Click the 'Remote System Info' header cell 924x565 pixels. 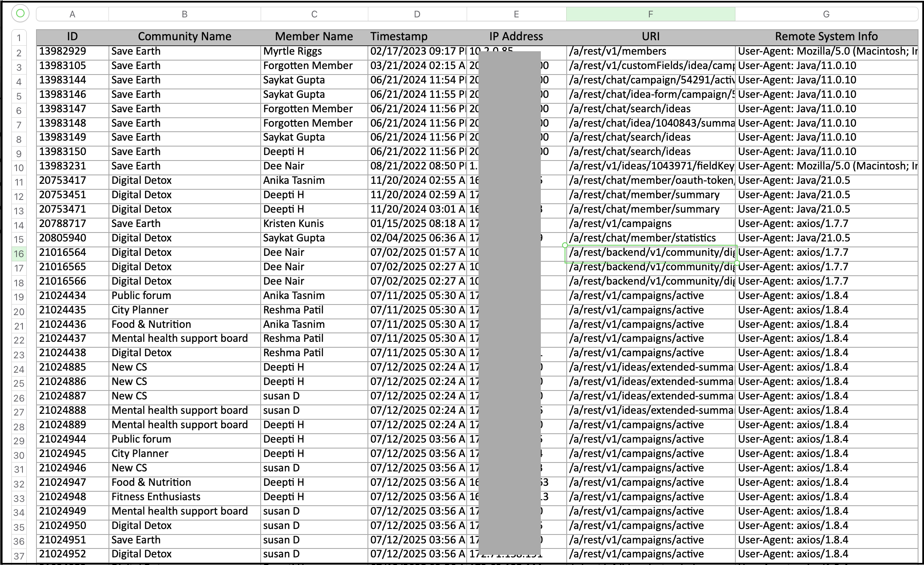pyautogui.click(x=826, y=37)
